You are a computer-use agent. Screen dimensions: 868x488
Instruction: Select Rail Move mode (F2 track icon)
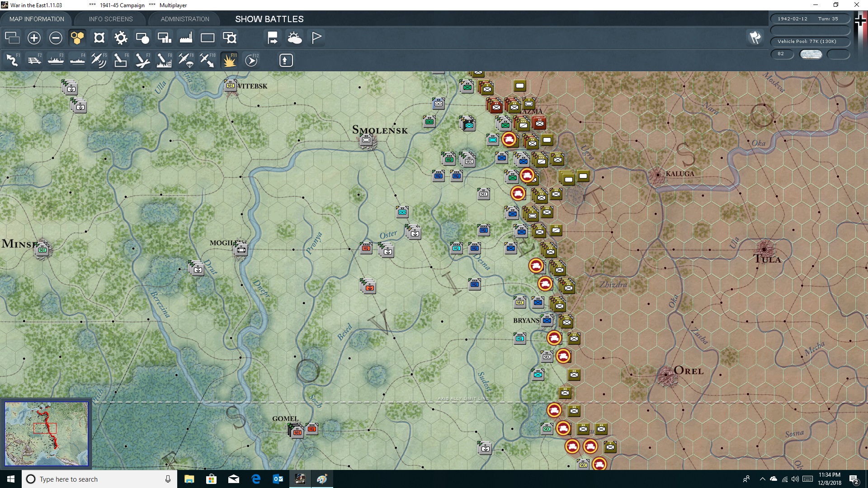(34, 60)
